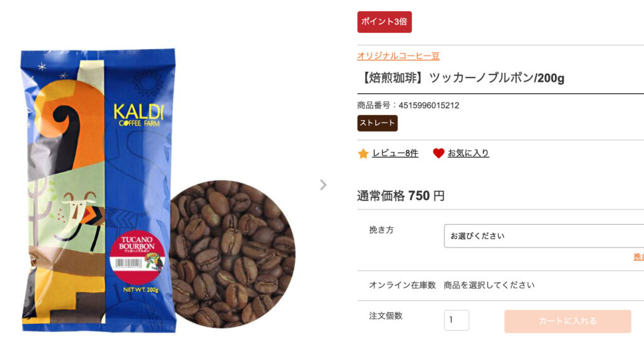Click the Tucano Bourbon red label on package
This screenshot has width=644, height=345.
137,257
